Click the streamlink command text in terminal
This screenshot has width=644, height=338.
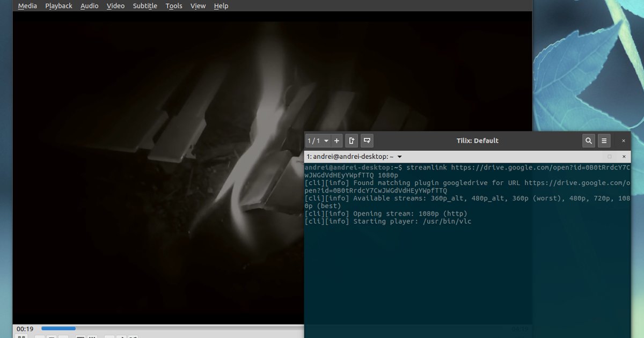467,171
